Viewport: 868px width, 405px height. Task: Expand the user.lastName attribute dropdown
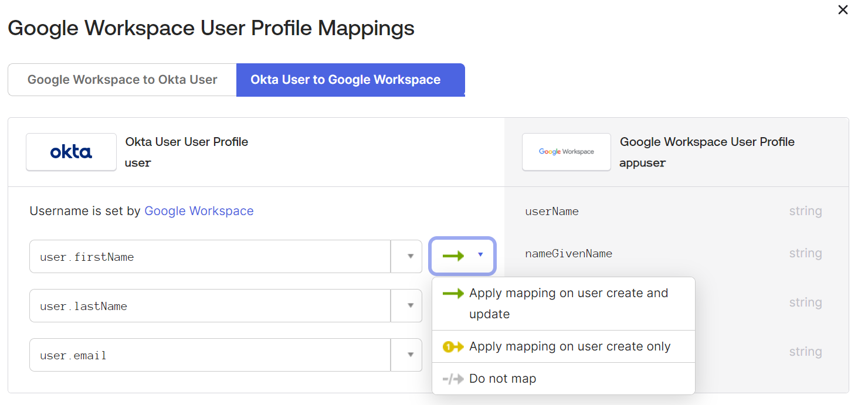click(x=411, y=305)
